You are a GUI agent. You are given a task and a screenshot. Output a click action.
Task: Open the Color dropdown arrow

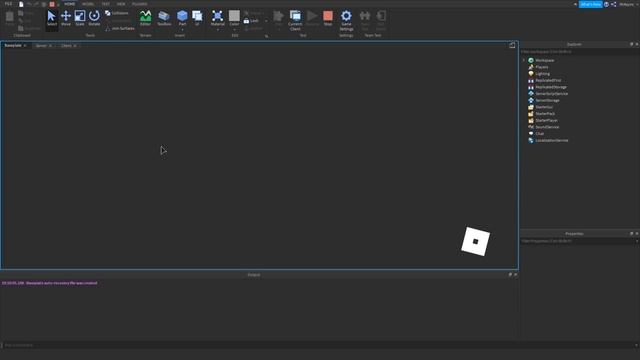click(234, 30)
